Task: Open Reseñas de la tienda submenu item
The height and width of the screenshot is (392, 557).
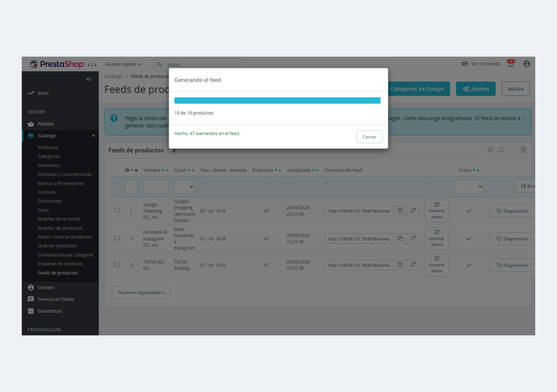Action: click(x=58, y=219)
